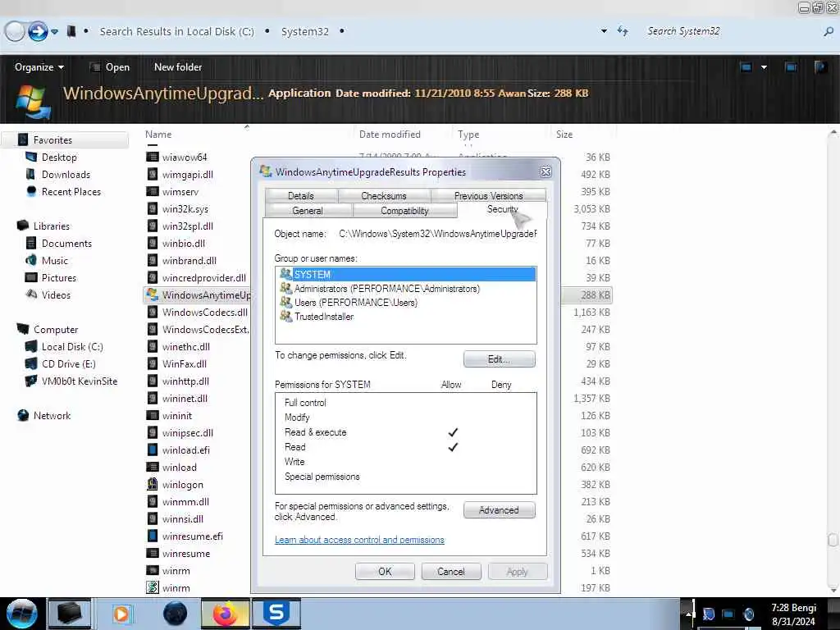The width and height of the screenshot is (840, 630).
Task: Open media player taskbar icon
Action: click(x=121, y=614)
